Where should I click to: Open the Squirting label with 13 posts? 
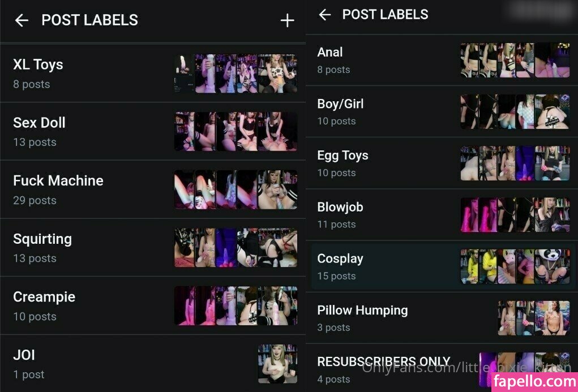[153, 248]
